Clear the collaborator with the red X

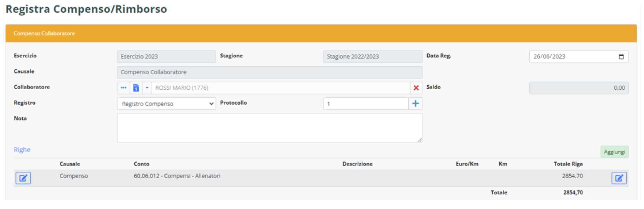coord(416,88)
